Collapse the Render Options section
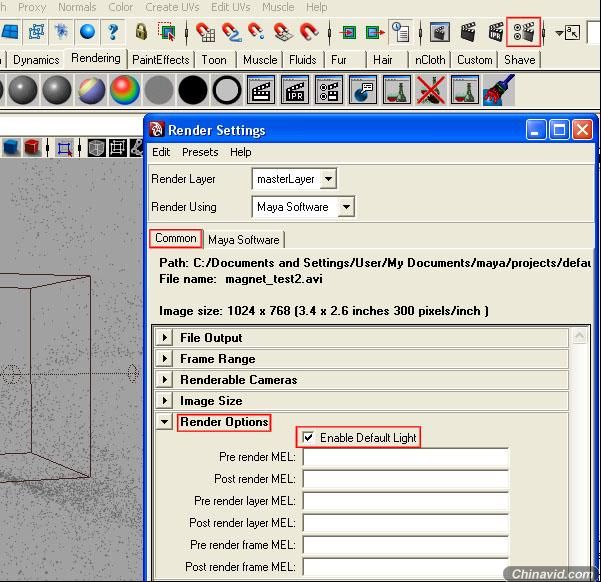 (165, 422)
